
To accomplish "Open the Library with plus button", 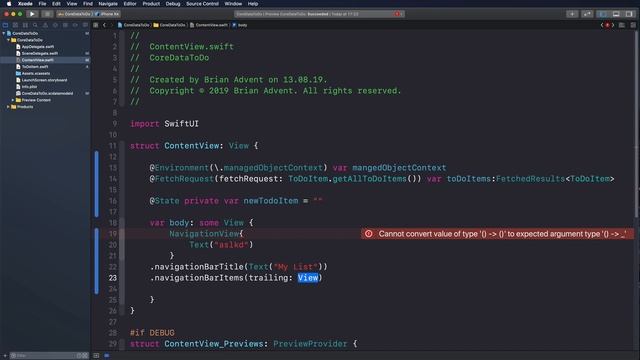I will (x=572, y=14).
